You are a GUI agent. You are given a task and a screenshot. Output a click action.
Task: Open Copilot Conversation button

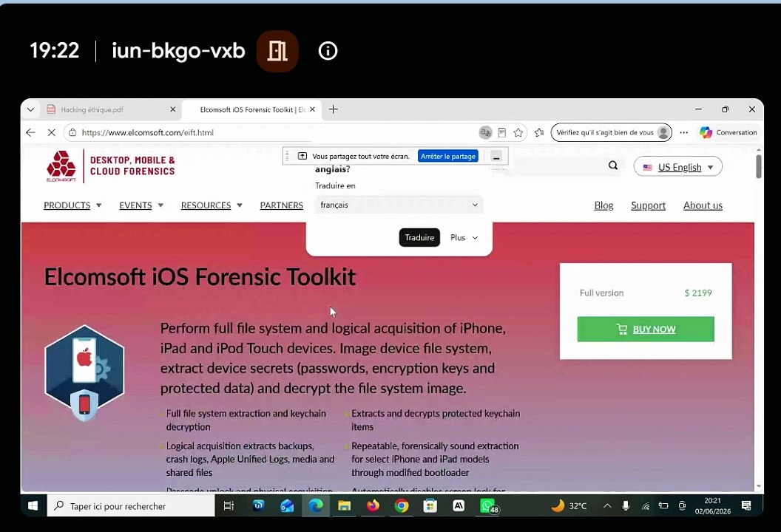[728, 132]
